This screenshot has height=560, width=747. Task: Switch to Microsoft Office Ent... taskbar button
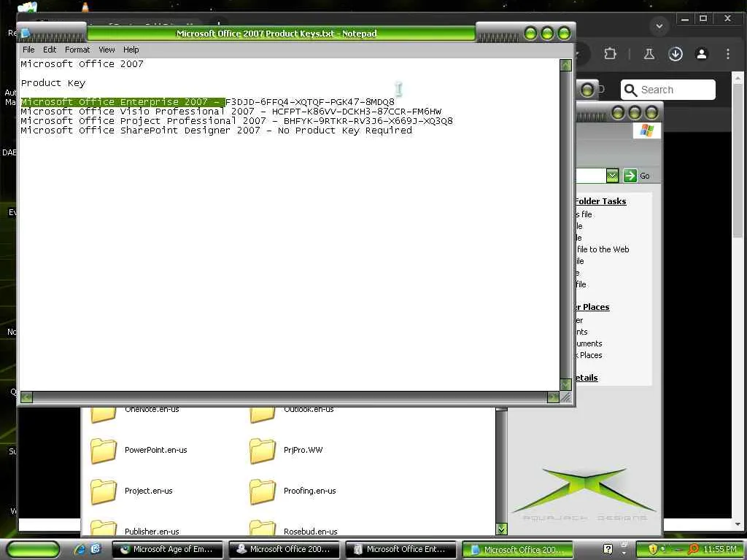(400, 549)
